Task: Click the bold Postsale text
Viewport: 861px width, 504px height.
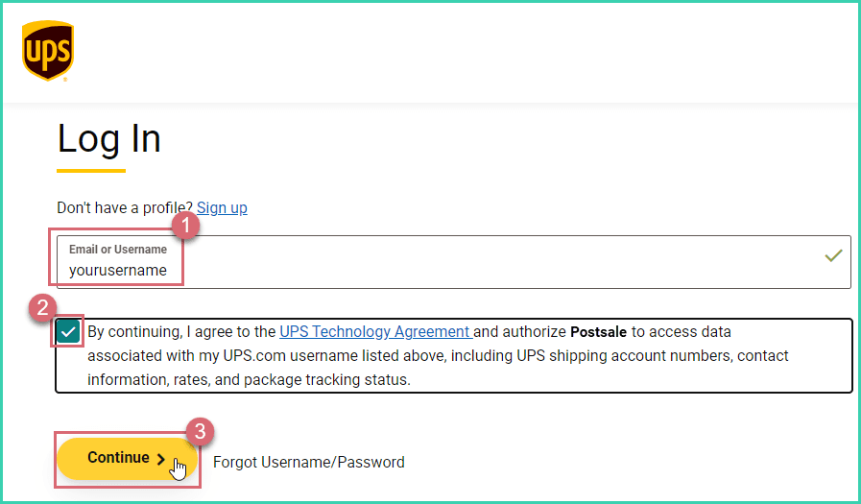Action: tap(598, 332)
